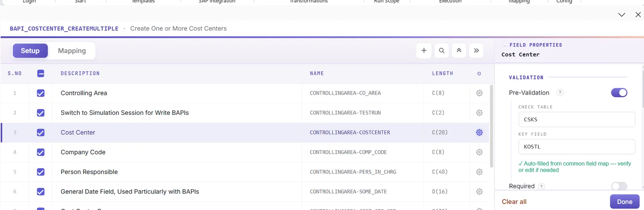Select the Cost Center description text

78,133
